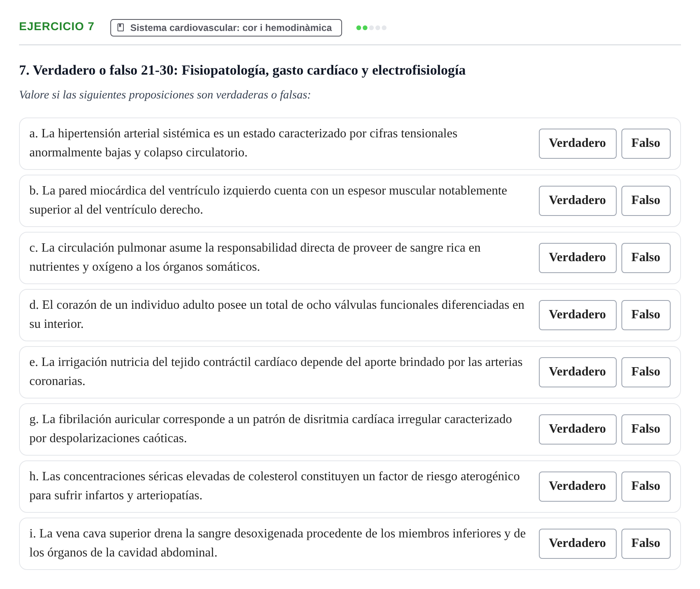Choose Verdadero for statement c circulación pulmonar
700x589 pixels.
coord(577,258)
